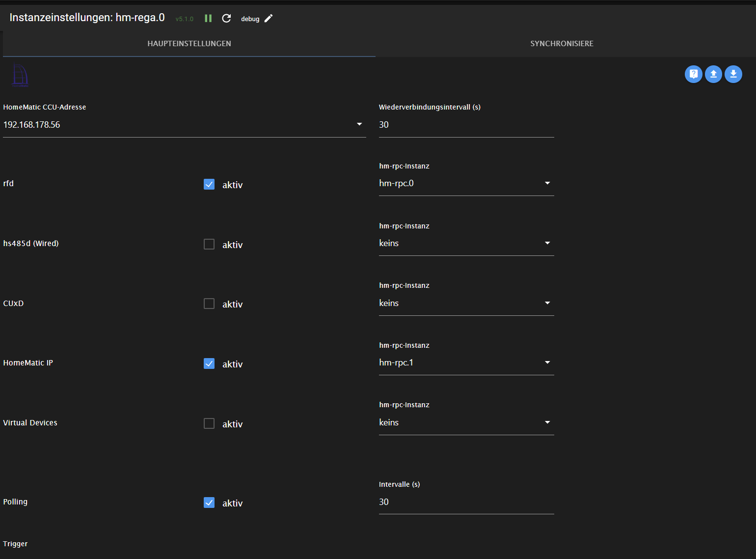The width and height of the screenshot is (756, 559).
Task: Open the hm-rpc instance dropdown for CUxD
Action: [466, 303]
